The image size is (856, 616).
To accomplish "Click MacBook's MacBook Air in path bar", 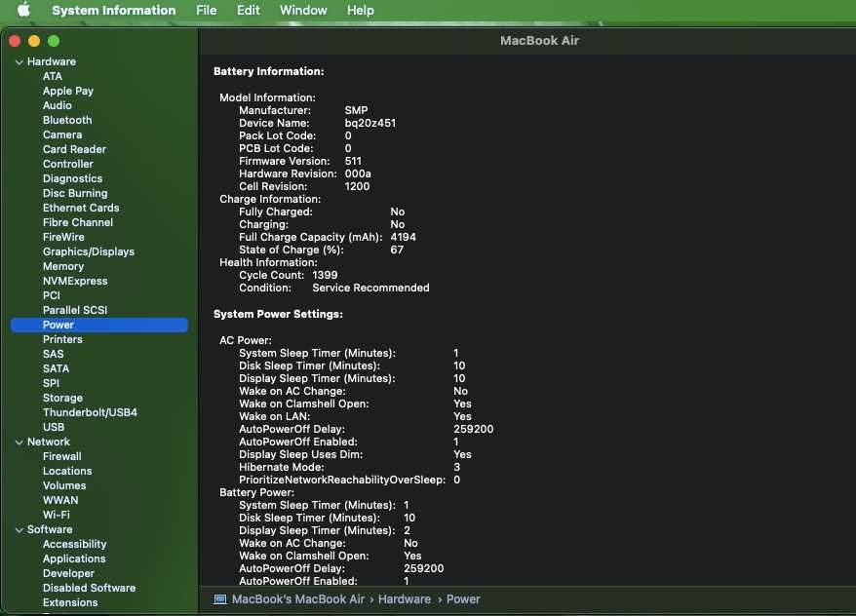I will coord(298,599).
